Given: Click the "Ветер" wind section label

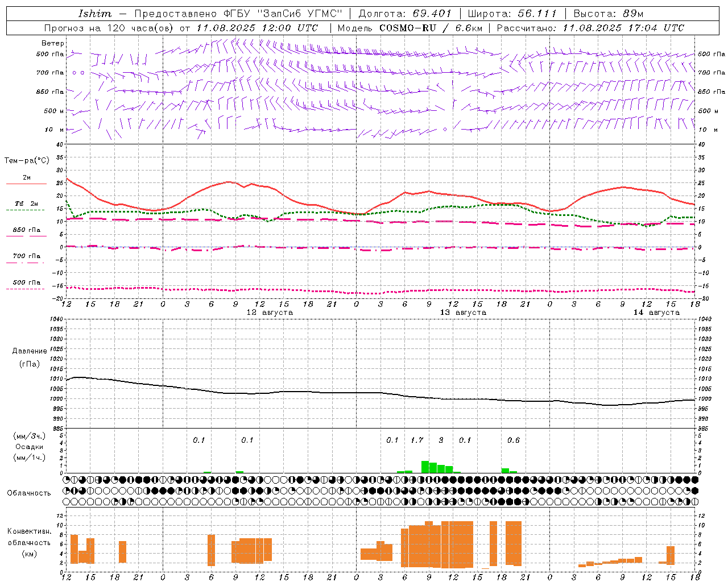Looking at the screenshot, I should point(53,43).
